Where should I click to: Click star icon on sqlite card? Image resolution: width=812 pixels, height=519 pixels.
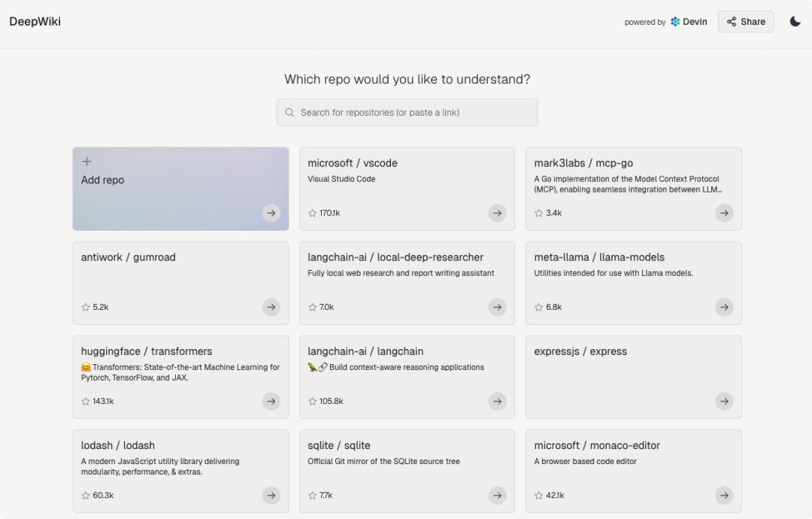[312, 496]
